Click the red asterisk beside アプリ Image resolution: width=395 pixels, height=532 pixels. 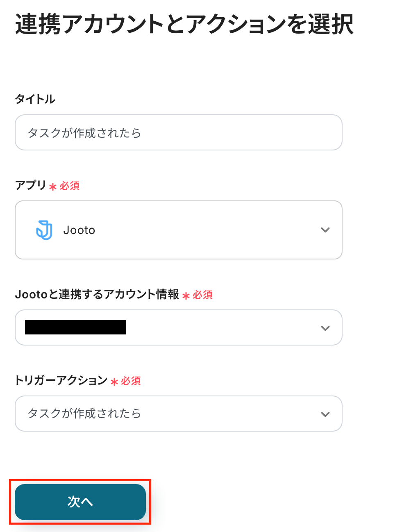(x=53, y=187)
